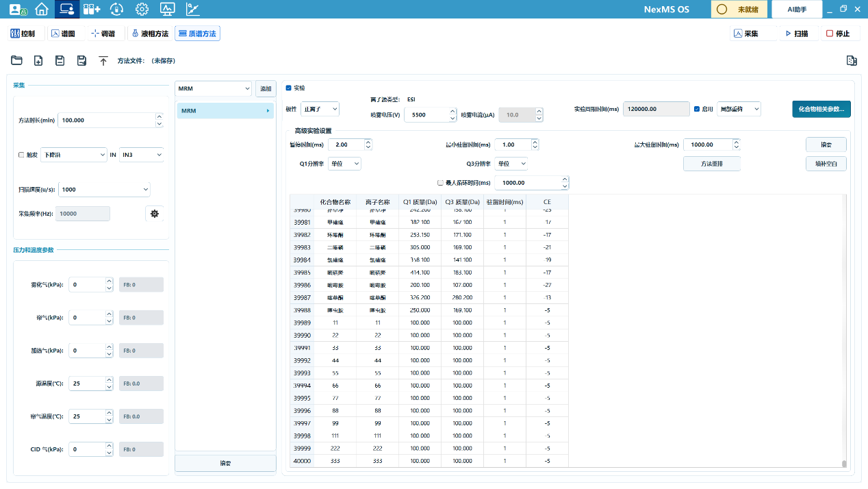Toggle the 实验 checkbox
Viewport: 868px width, 489px height.
[288, 88]
